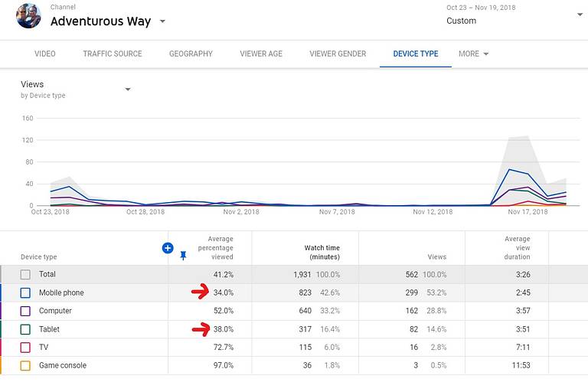Click the 1,931 total watch time value

coord(302,274)
